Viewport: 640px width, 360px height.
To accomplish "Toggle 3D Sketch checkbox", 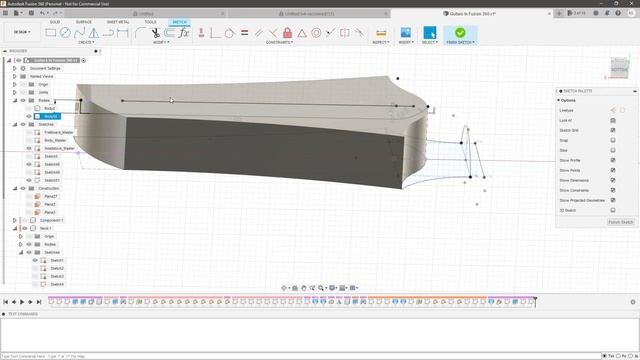I will pyautogui.click(x=613, y=210).
